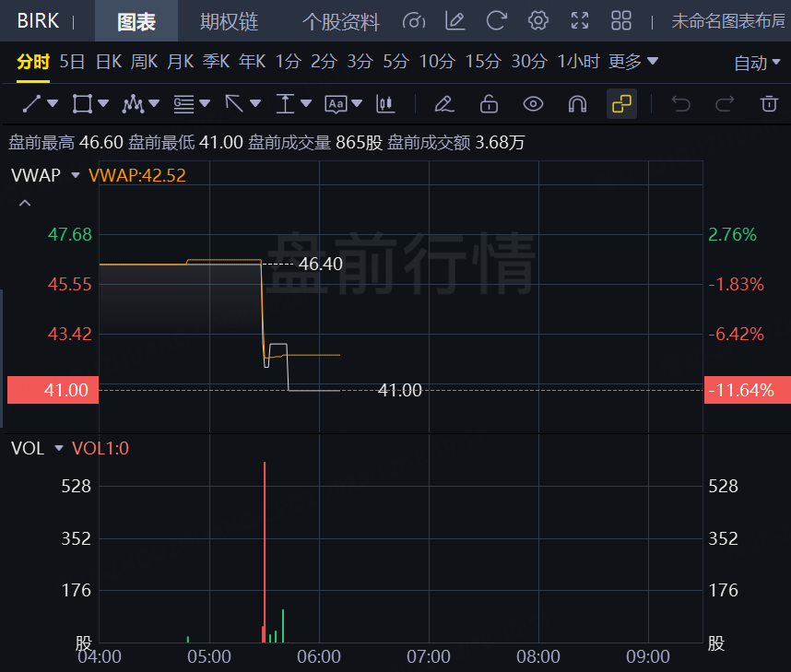Toggle the chart sync link icon
The image size is (791, 672).
pyautogui.click(x=621, y=104)
